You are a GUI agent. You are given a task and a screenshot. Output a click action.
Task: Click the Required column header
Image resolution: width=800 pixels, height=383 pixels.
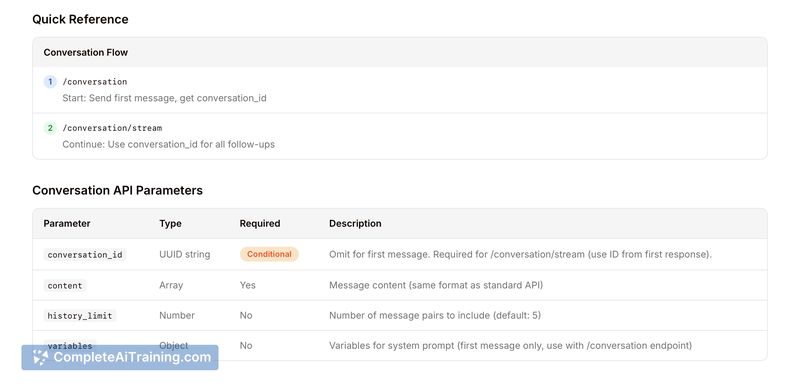pos(260,223)
